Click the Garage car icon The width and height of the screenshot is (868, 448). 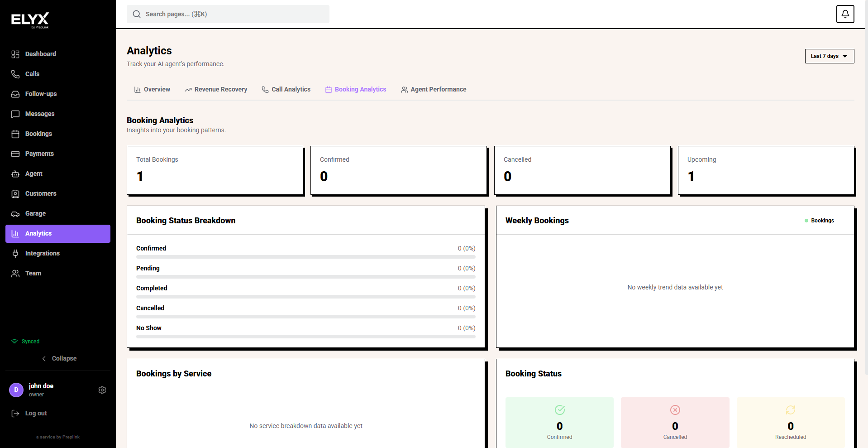click(15, 214)
